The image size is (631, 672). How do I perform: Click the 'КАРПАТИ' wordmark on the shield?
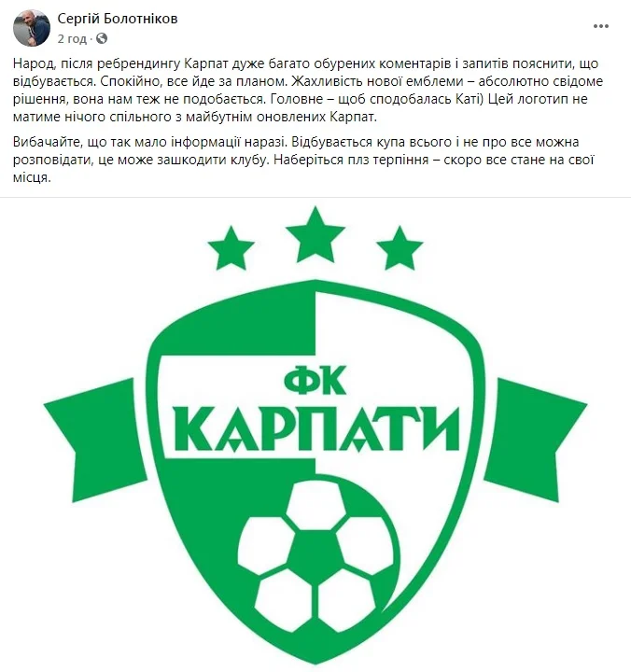316,429
